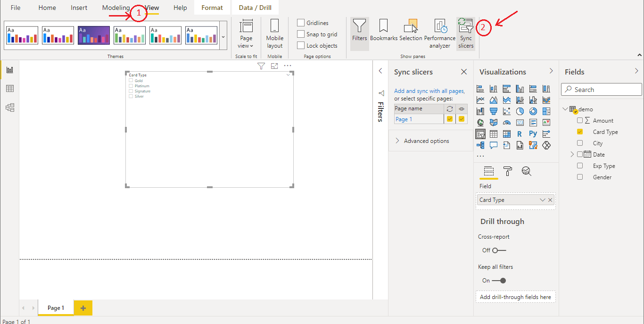Select the gauge visualization icon
This screenshot has height=324, width=644.
click(x=506, y=122)
